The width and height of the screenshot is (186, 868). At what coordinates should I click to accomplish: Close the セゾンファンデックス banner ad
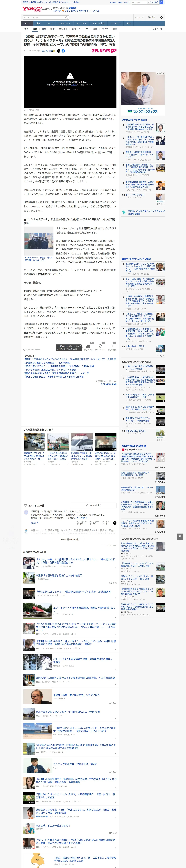pos(163,73)
